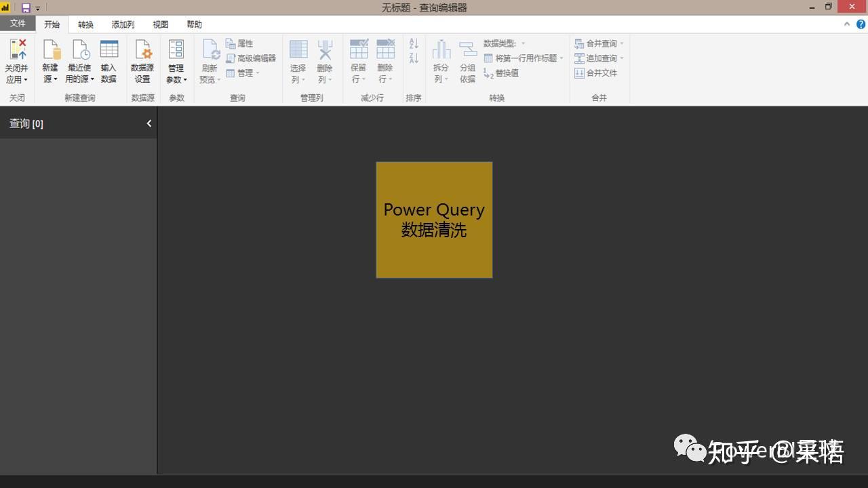868x488 pixels.
Task: Open 输入数据 (Enter Data)
Action: [109, 61]
